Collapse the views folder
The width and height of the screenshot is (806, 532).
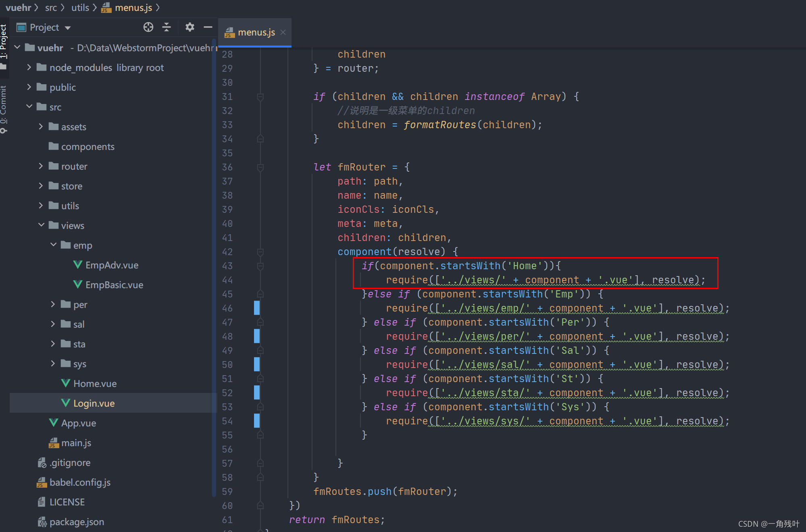[x=41, y=225]
